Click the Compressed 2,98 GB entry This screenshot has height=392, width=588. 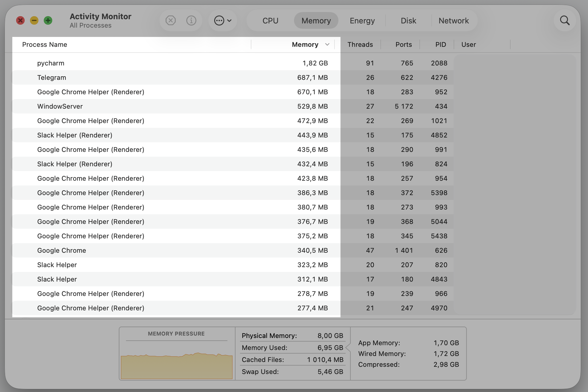pyautogui.click(x=409, y=364)
